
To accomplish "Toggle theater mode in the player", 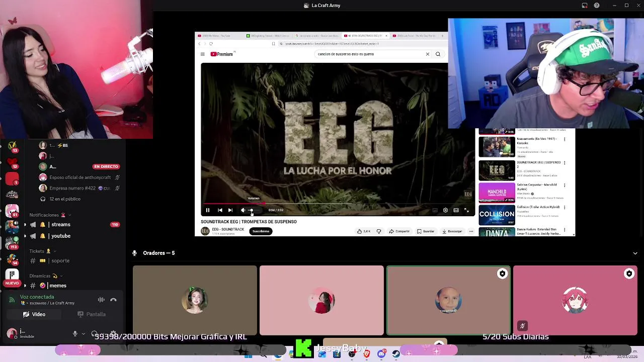I will point(456,210).
